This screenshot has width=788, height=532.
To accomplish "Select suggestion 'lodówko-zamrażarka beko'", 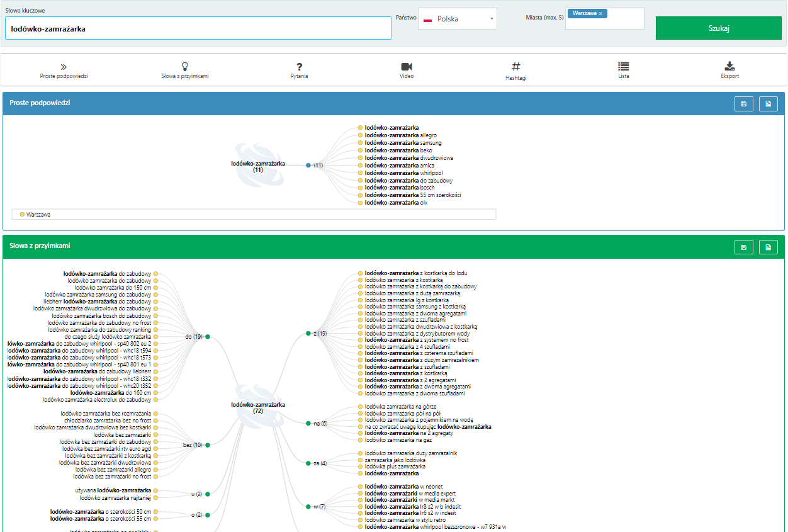I will click(398, 150).
